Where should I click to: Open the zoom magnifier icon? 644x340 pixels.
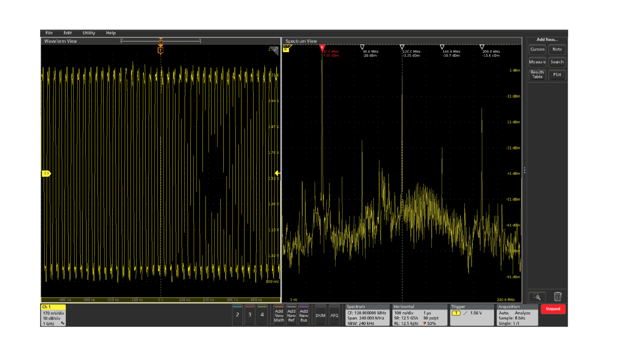[537, 297]
